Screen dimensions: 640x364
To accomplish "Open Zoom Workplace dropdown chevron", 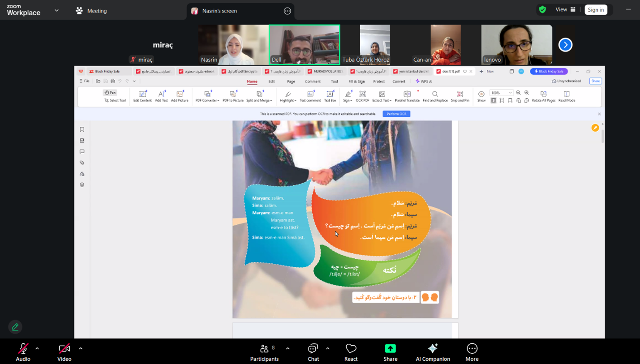I will coord(56,10).
